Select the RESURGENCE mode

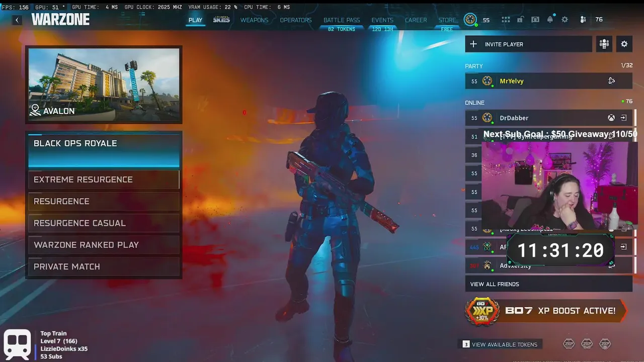[104, 201]
